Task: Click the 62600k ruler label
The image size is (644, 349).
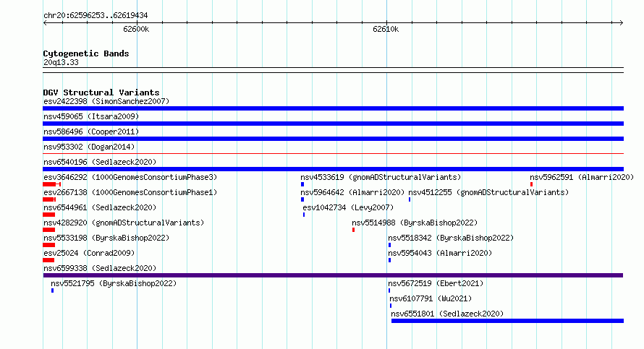Action: click(x=136, y=29)
